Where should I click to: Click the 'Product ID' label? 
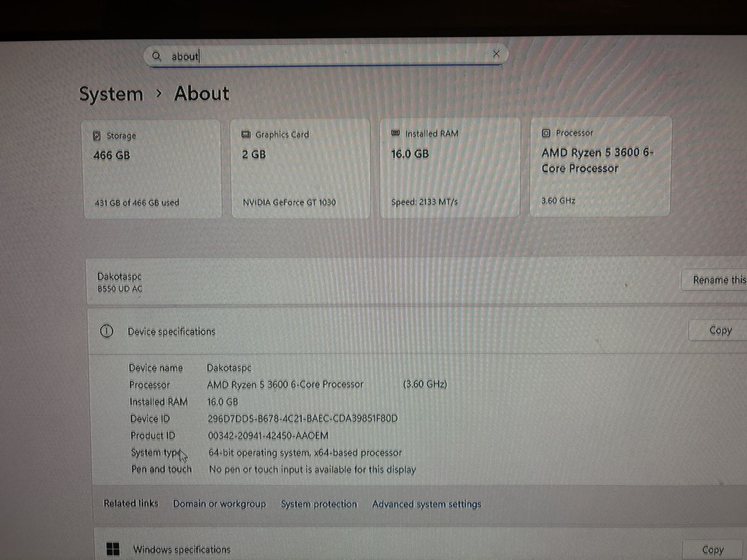153,436
